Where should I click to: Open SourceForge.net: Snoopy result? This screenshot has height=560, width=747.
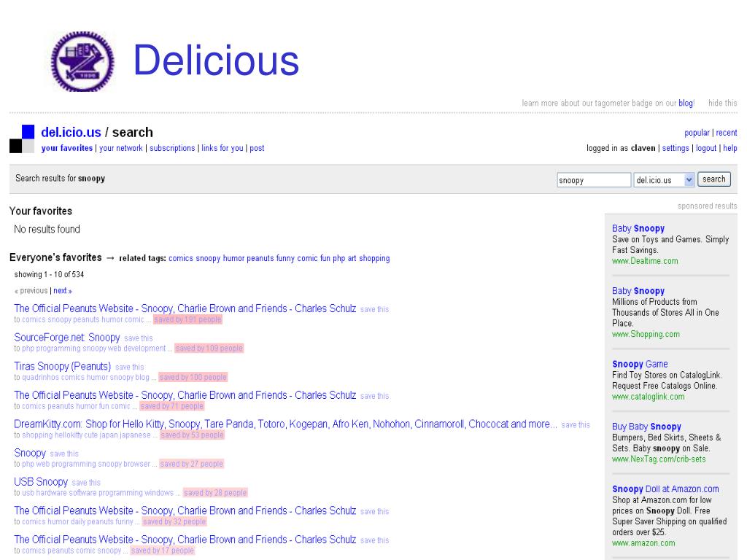(66, 338)
